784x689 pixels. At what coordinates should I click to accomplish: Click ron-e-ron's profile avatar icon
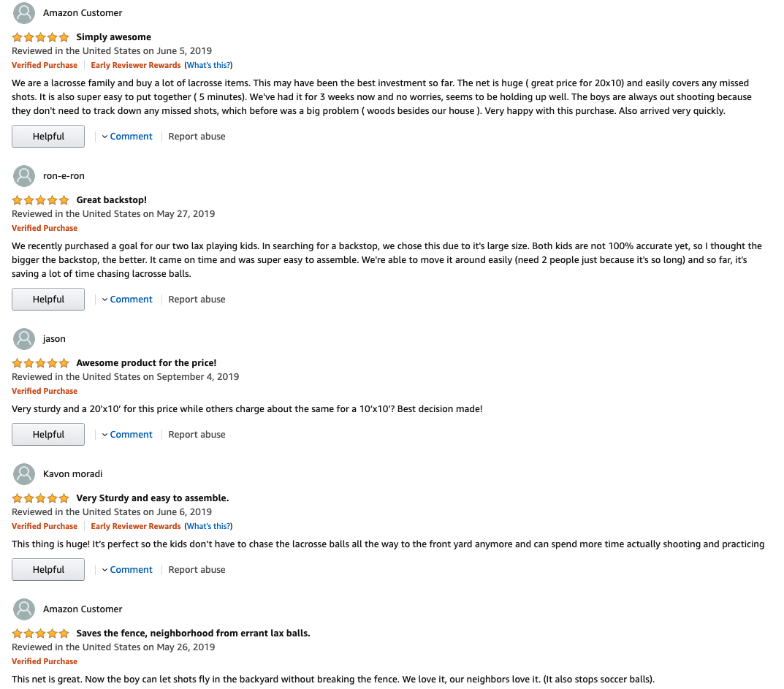24,176
